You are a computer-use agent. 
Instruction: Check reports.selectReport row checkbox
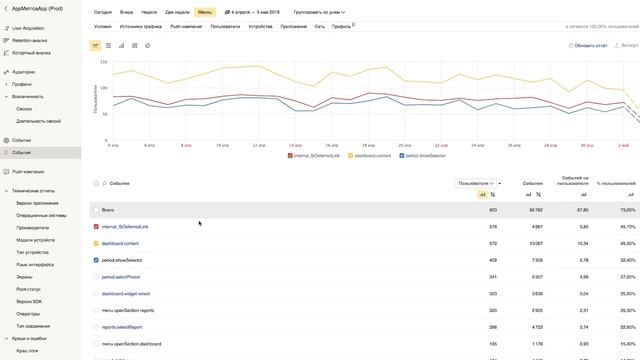(x=96, y=327)
